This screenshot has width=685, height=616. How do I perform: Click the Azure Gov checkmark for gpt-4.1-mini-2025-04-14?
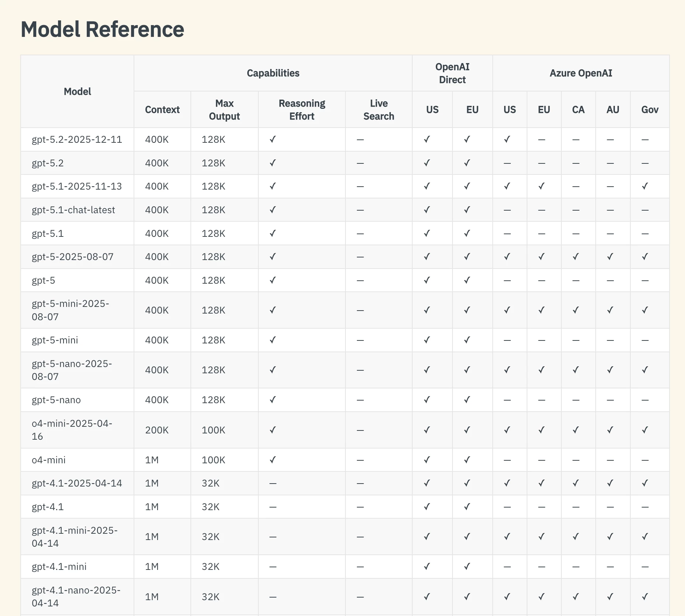tap(645, 537)
